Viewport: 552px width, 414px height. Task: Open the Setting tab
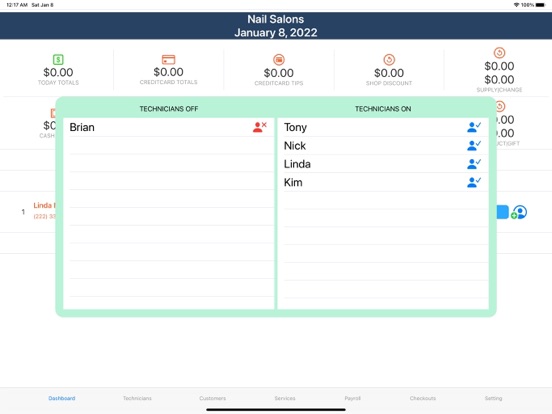coord(493,398)
